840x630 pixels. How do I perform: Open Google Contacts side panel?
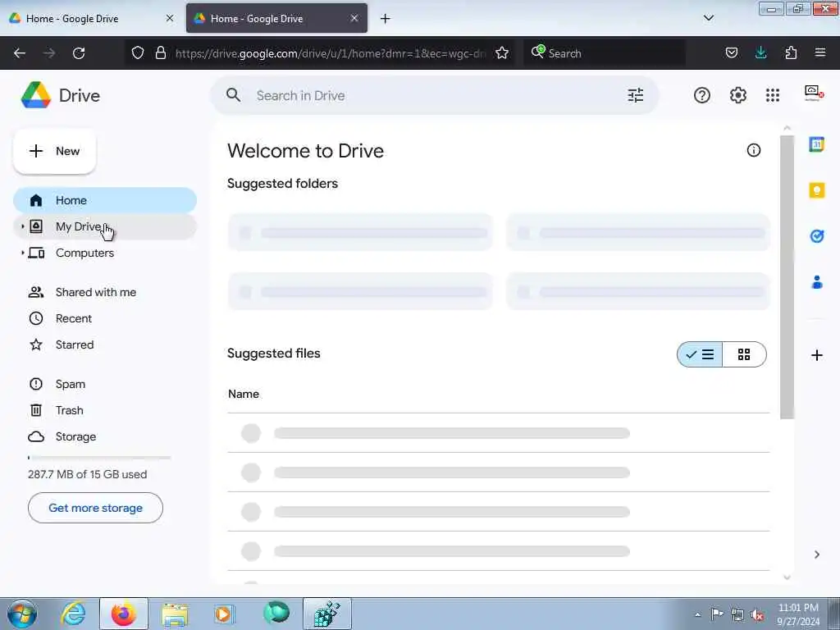(816, 282)
